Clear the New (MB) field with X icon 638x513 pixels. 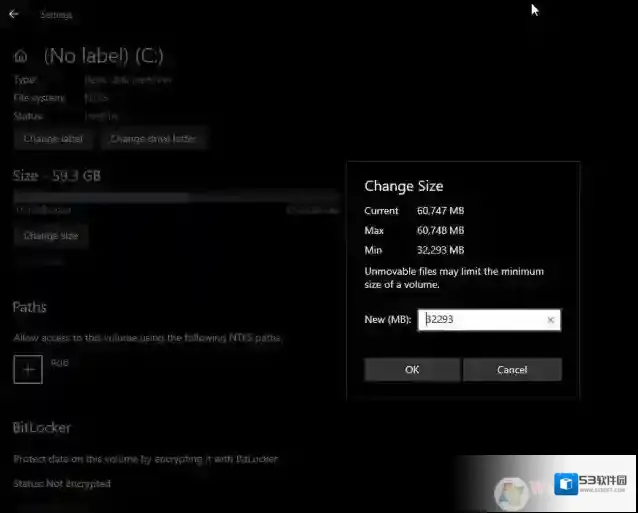[550, 320]
